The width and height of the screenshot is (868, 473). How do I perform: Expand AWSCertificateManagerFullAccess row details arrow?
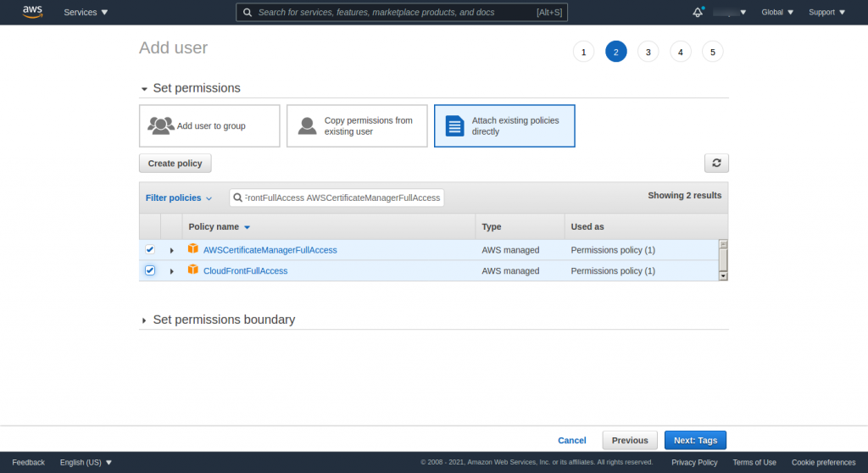click(x=171, y=250)
